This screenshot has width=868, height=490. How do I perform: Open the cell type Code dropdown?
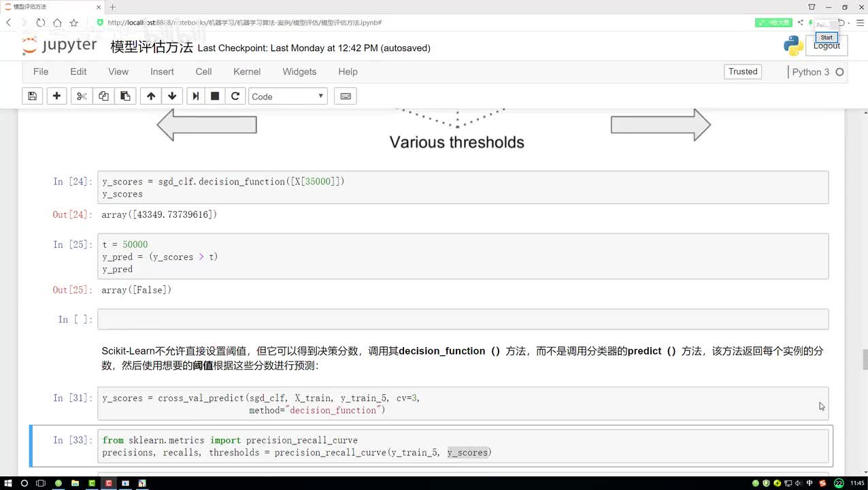point(288,96)
